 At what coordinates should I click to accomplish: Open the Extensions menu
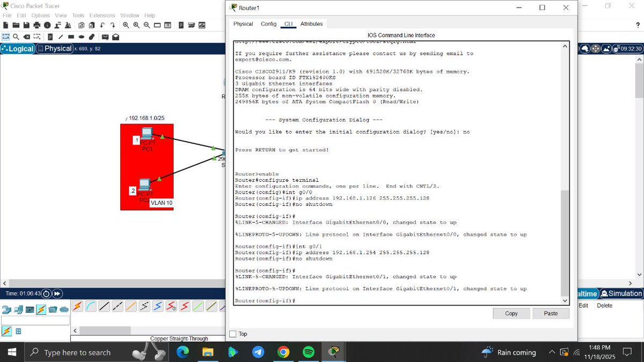pos(102,16)
